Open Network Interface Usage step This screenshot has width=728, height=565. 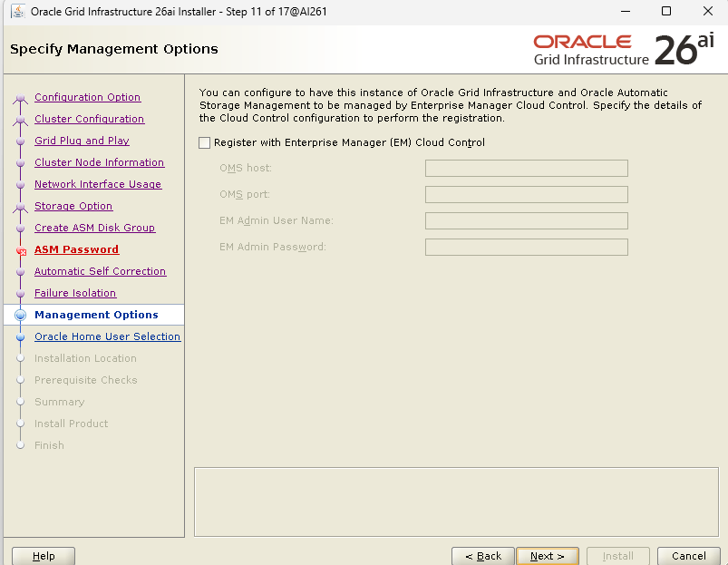click(x=98, y=184)
